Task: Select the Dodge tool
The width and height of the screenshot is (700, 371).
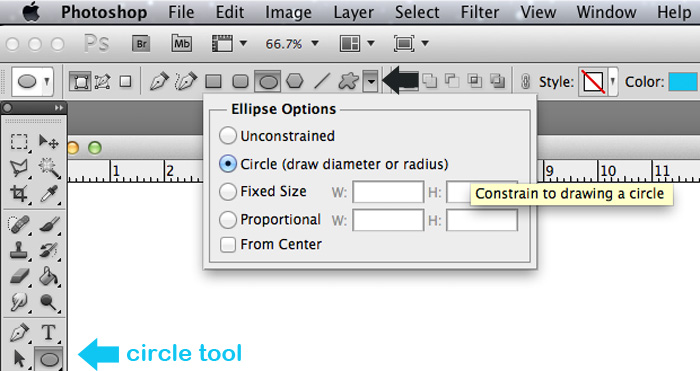Action: [48, 303]
